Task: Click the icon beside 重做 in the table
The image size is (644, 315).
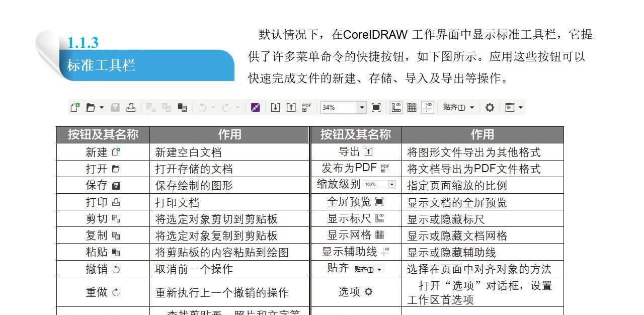Action: click(116, 292)
